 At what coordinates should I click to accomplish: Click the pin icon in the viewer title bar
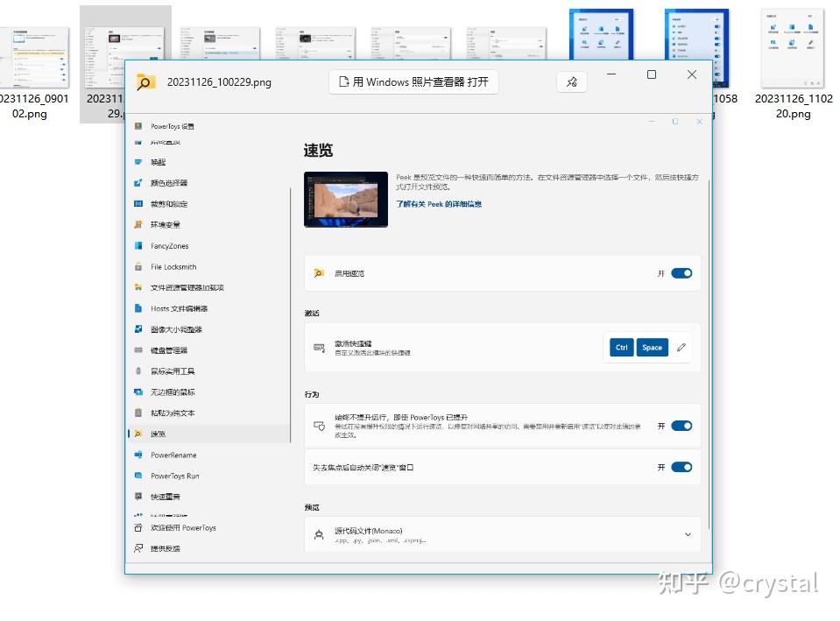point(572,81)
